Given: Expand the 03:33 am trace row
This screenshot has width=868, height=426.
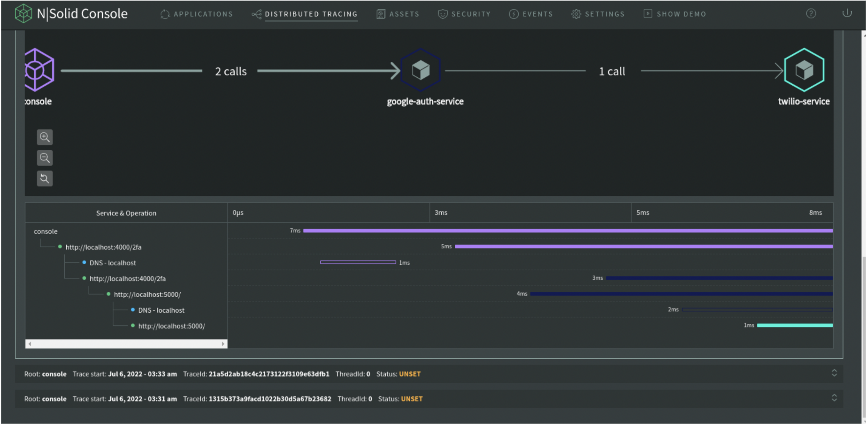Looking at the screenshot, I should 834,373.
